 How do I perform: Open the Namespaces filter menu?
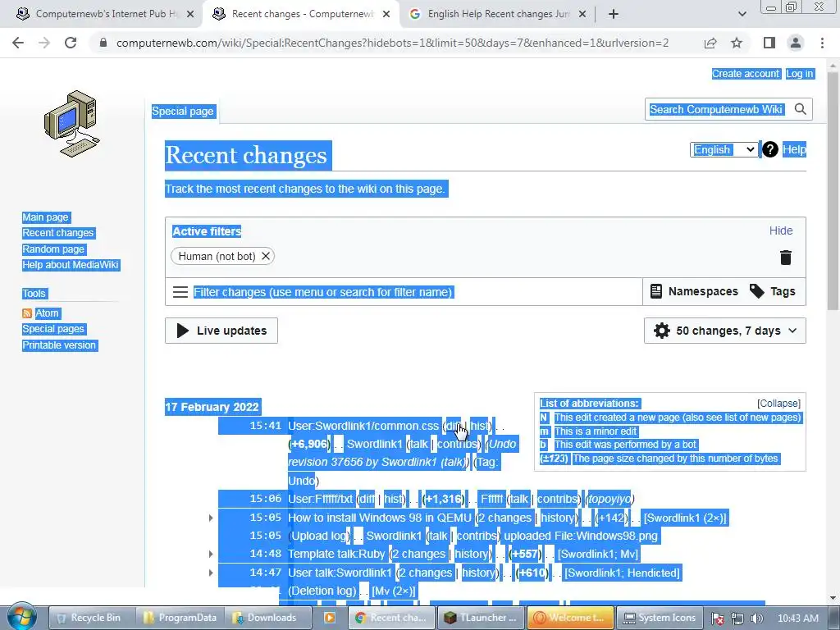point(694,291)
